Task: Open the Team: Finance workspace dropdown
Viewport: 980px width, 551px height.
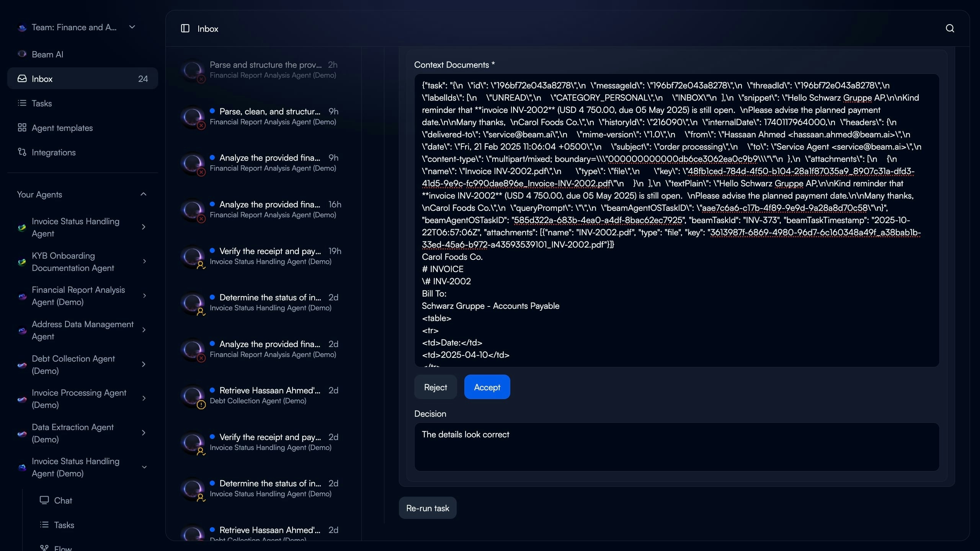Action: tap(132, 27)
